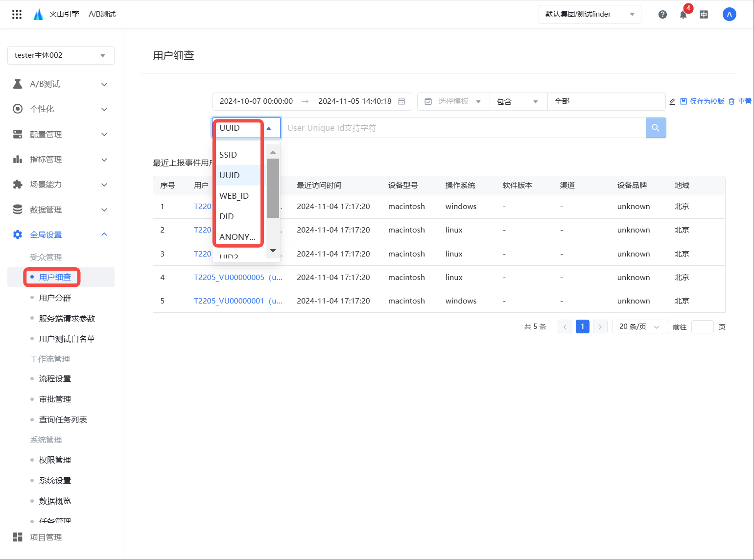Click the blue search magnifier button
The height and width of the screenshot is (560, 754).
coord(656,128)
